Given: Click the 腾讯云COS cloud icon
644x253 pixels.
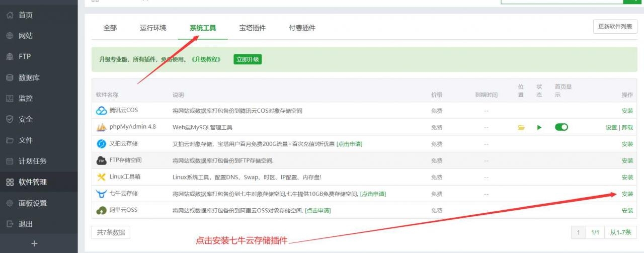Looking at the screenshot, I should [x=102, y=111].
